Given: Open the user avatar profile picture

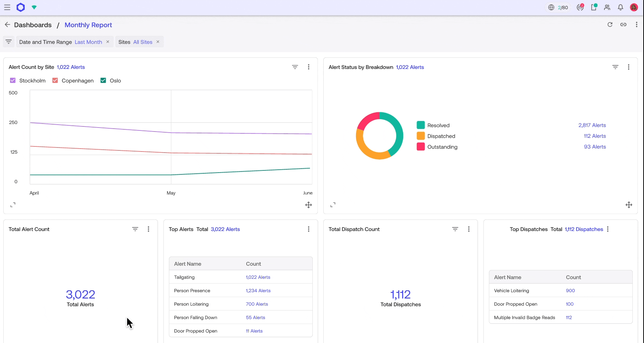Looking at the screenshot, I should (x=634, y=7).
